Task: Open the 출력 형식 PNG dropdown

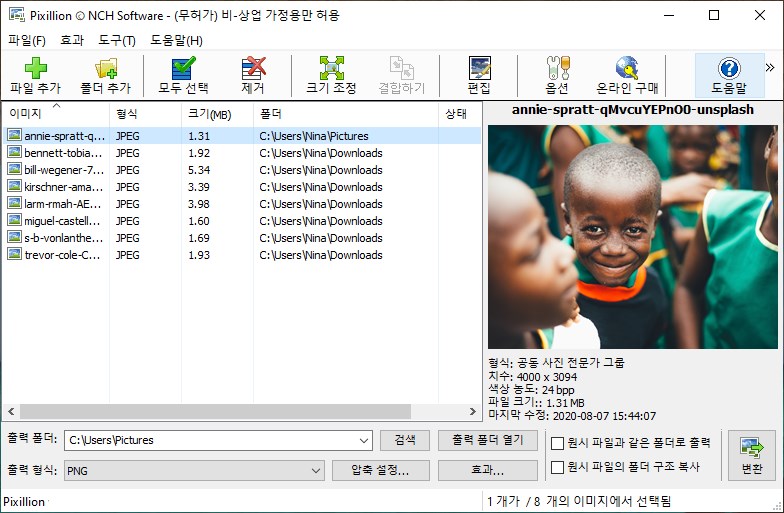Action: coord(316,470)
